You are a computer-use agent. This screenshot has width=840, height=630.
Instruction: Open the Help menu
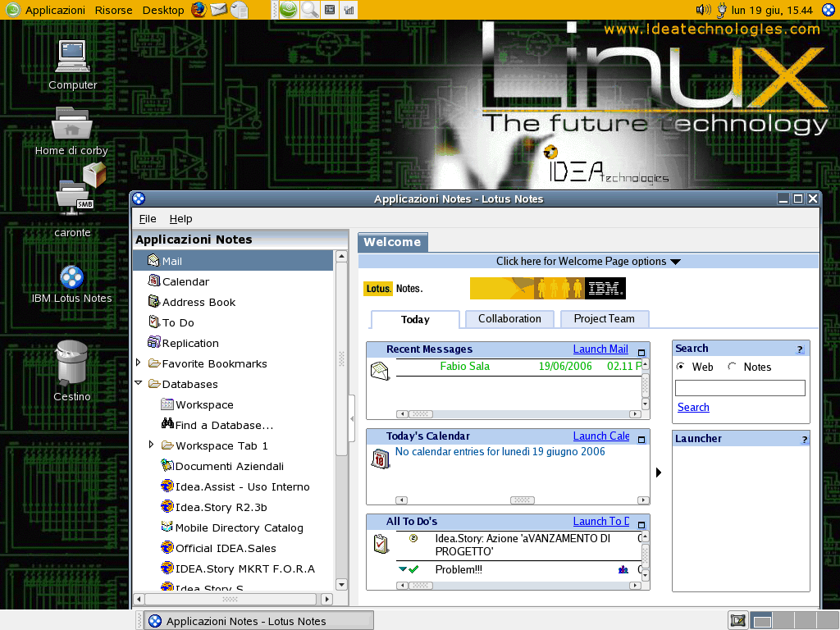point(180,218)
